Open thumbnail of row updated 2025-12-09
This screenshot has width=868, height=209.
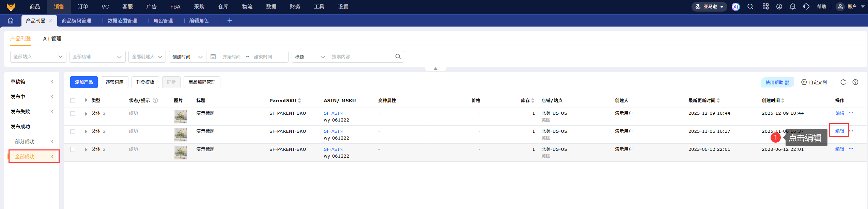tap(181, 116)
